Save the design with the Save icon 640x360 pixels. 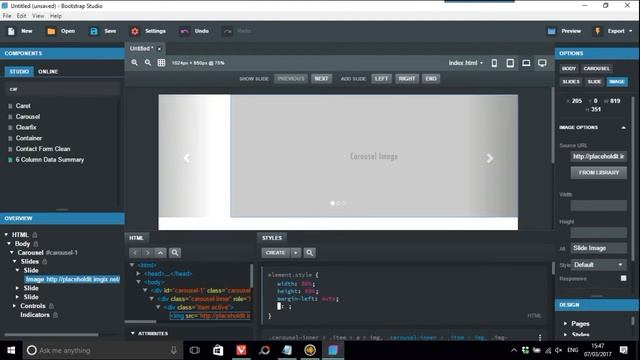pos(94,31)
